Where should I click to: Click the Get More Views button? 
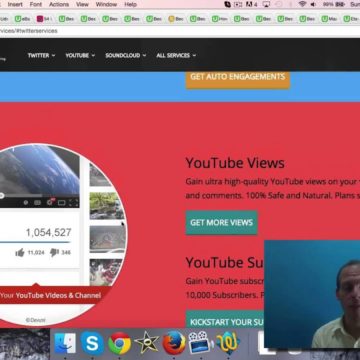coord(221,223)
